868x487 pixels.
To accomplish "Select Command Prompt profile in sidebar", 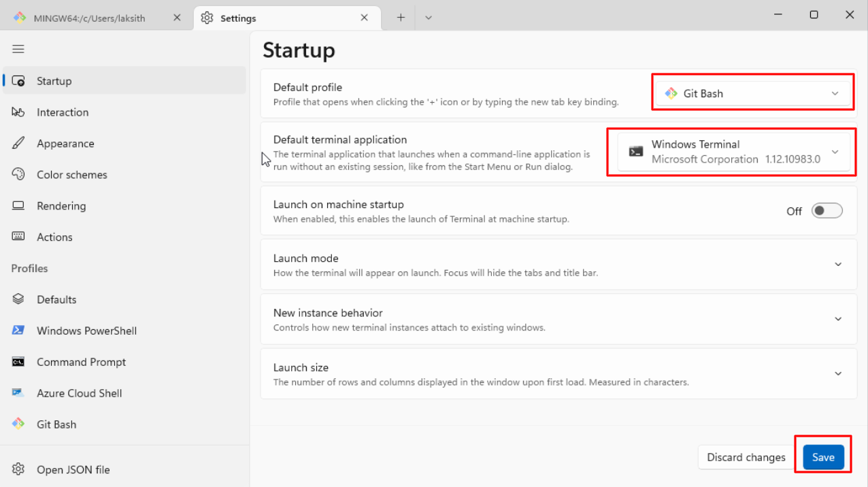I will tap(81, 362).
